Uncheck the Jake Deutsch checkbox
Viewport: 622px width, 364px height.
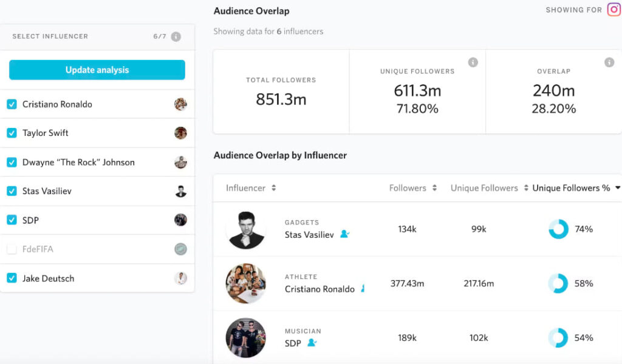(12, 278)
